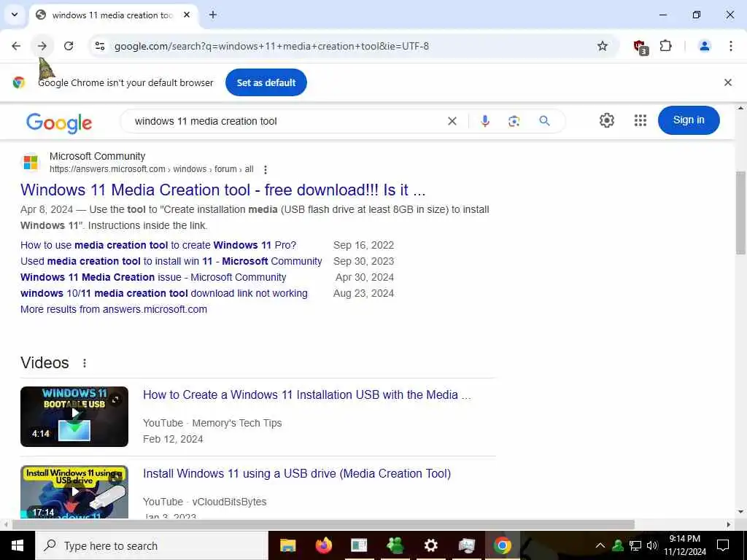Open the volume control in tray
The image size is (747, 560).
[x=652, y=545]
